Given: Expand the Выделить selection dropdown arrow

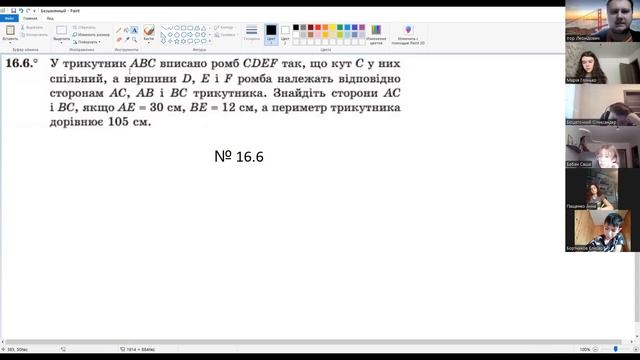Looking at the screenshot, I should point(61,42).
